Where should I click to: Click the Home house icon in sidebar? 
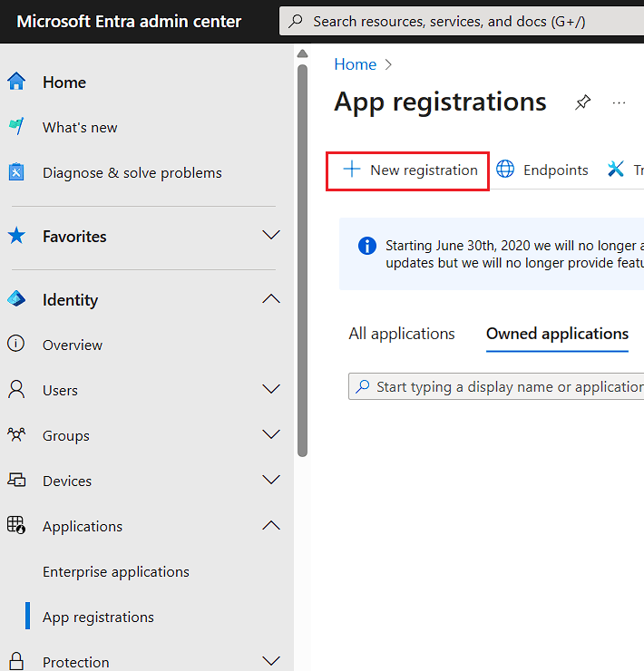coord(16,82)
